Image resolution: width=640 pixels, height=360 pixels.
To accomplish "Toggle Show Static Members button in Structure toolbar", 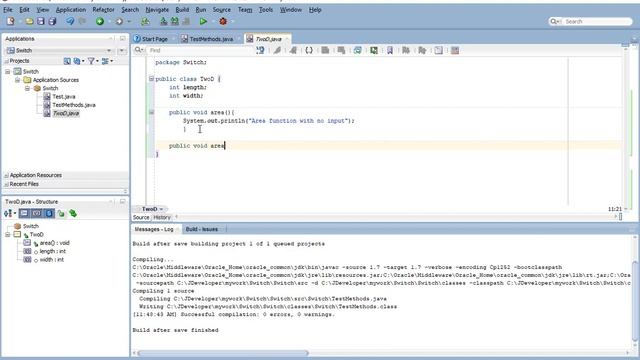I will click(49, 213).
